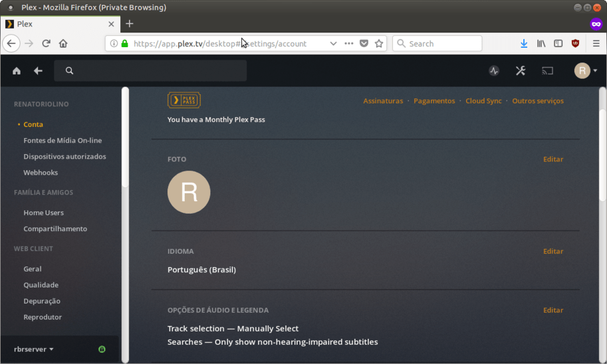Expand the rbrserver server dropdown

coord(34,349)
